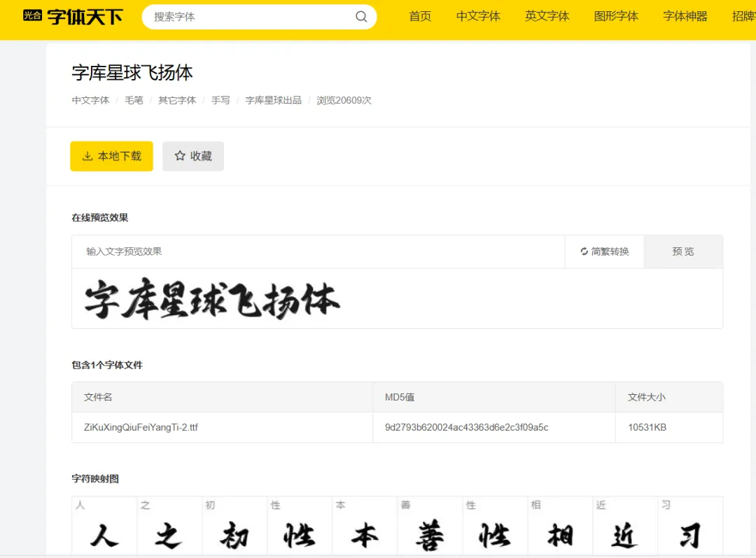This screenshot has height=558, width=756.
Task: Click the 字符映射图 section heading
Action: (x=95, y=479)
